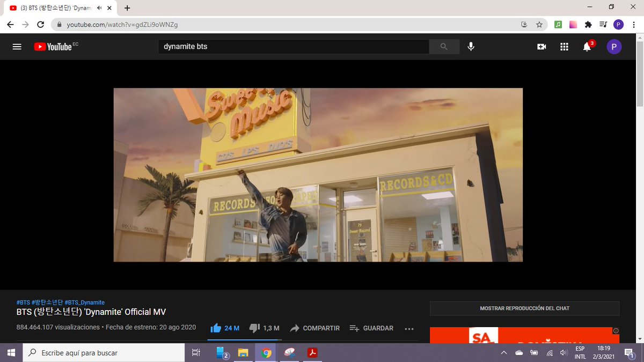The width and height of the screenshot is (644, 362).
Task: Open Task View in the taskbar
Action: (x=196, y=353)
